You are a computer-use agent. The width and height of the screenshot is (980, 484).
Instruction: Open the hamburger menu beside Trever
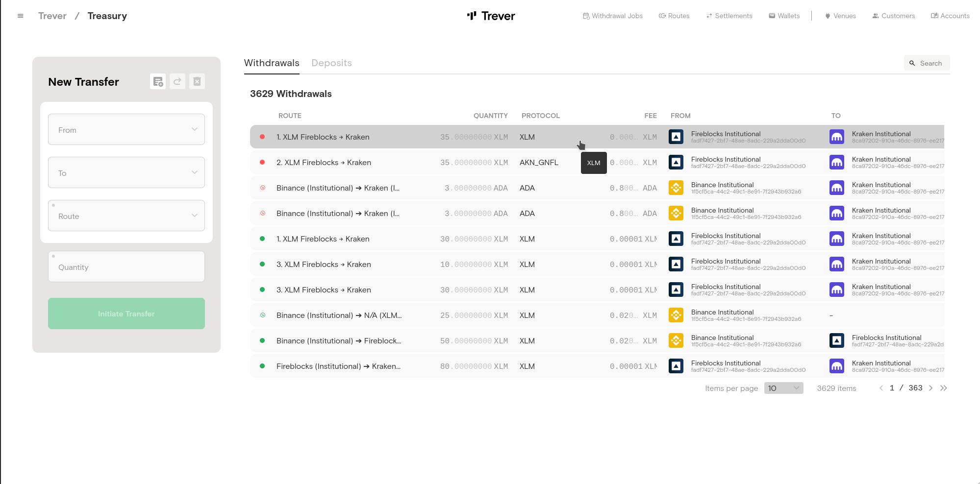tap(21, 16)
